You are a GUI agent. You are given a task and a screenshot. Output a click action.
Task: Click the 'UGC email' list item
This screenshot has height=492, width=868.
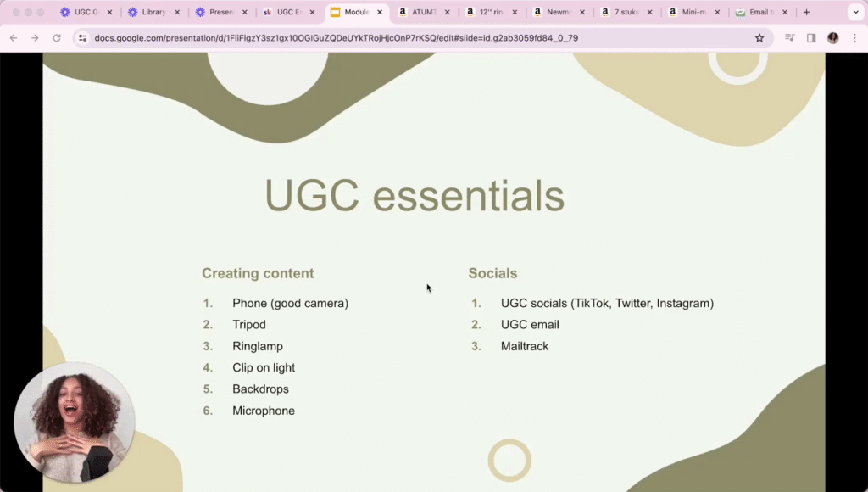[530, 325]
